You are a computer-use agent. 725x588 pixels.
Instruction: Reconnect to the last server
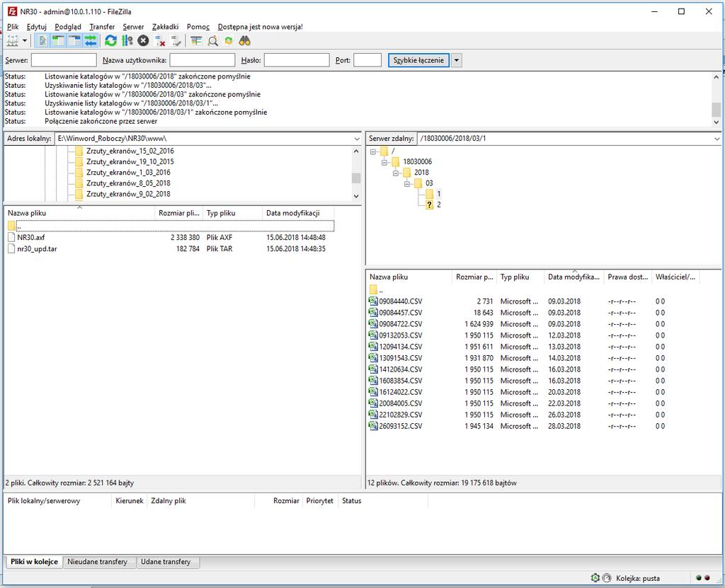(176, 41)
